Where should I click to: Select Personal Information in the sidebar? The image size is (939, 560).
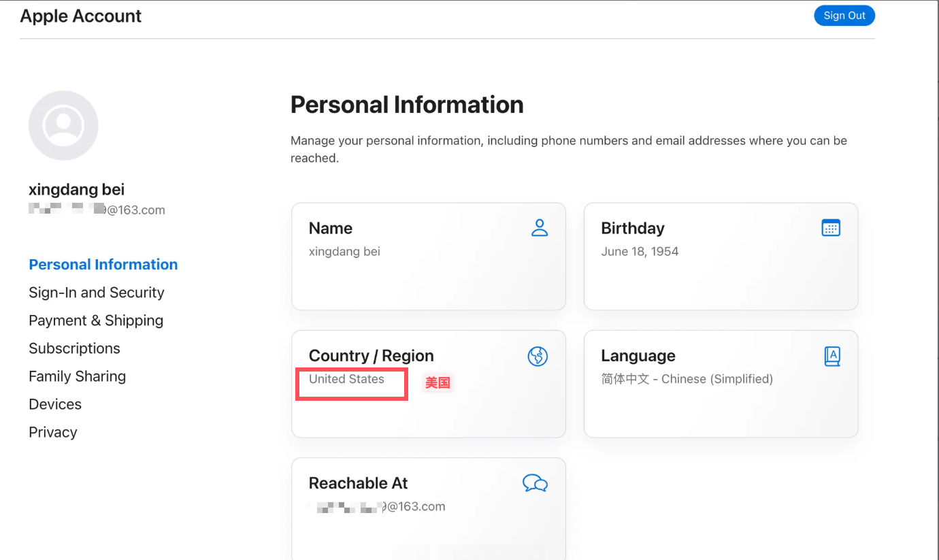click(103, 265)
